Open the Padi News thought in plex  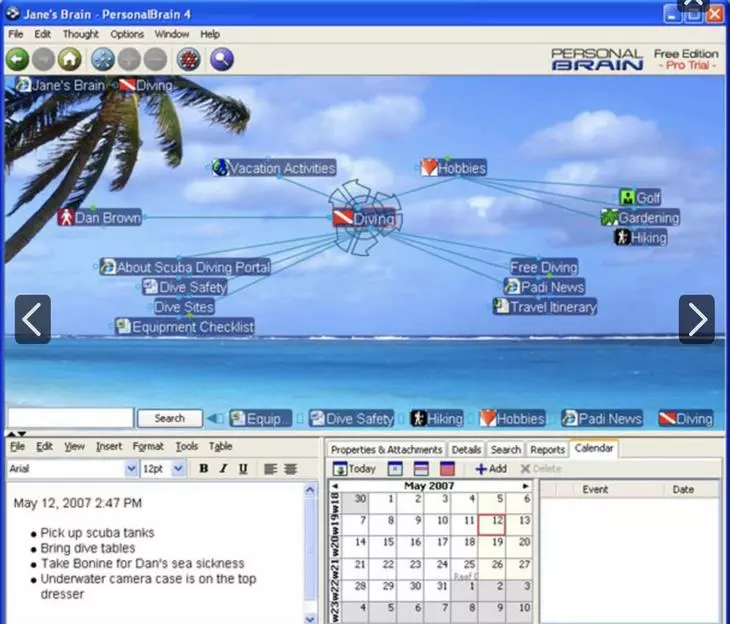pyautogui.click(x=544, y=287)
